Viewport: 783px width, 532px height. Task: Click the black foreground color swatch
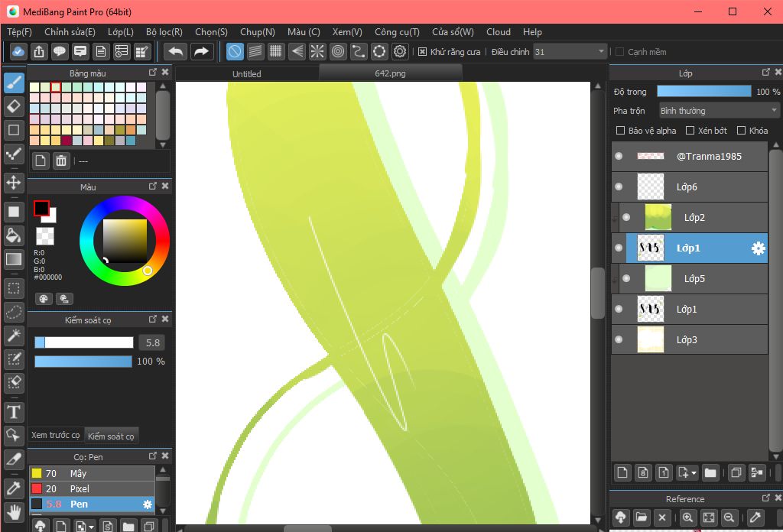coord(41,208)
